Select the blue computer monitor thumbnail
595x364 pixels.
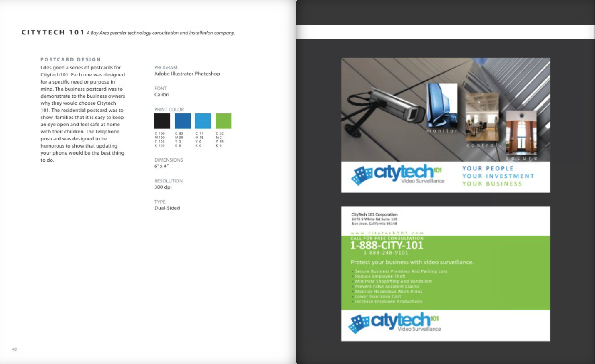pos(442,105)
